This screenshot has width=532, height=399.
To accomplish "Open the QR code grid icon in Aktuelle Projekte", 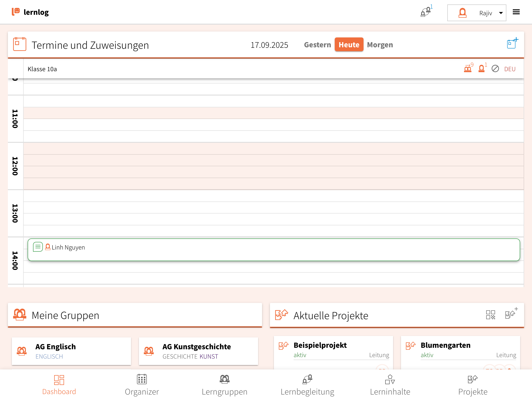I will coord(490,315).
